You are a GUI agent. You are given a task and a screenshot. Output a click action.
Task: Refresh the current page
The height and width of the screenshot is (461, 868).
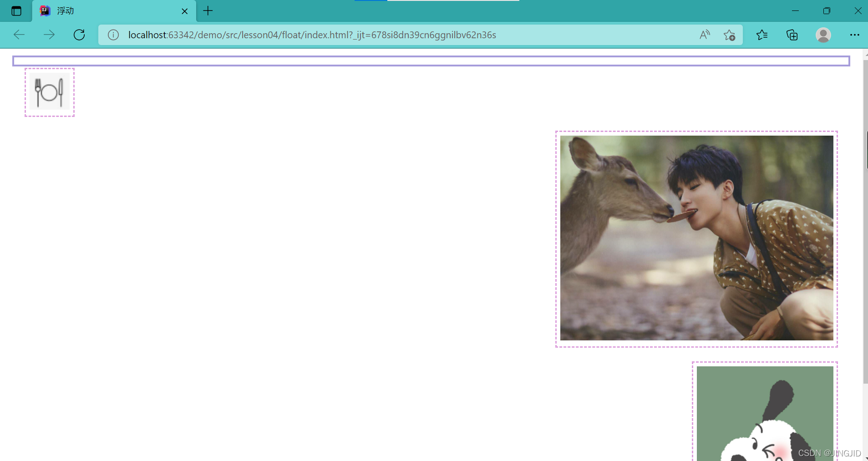tap(79, 35)
